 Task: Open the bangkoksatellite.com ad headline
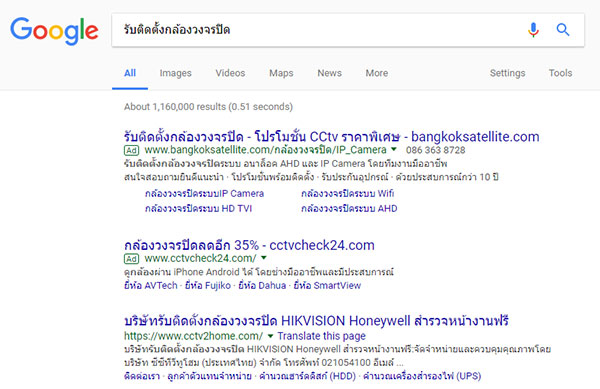click(x=331, y=137)
